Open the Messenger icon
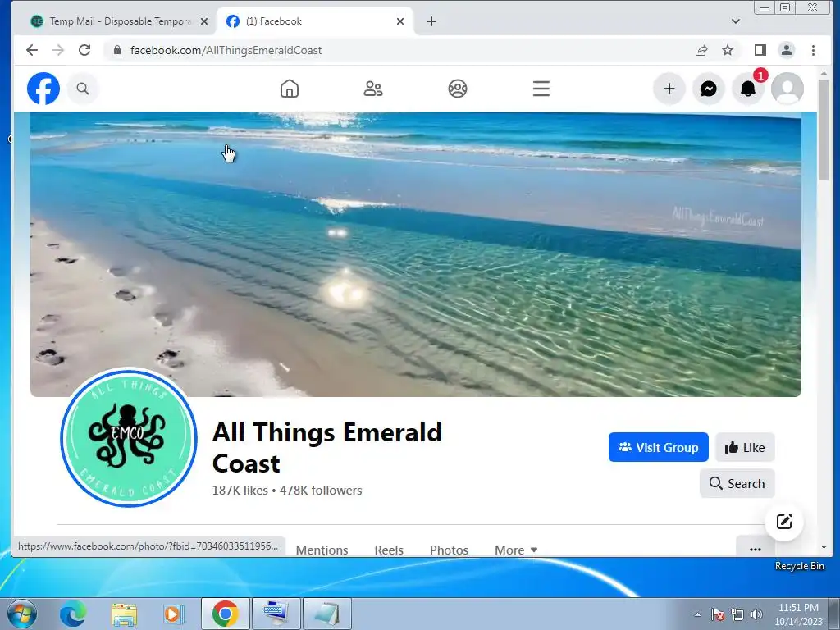This screenshot has height=630, width=840. [708, 89]
